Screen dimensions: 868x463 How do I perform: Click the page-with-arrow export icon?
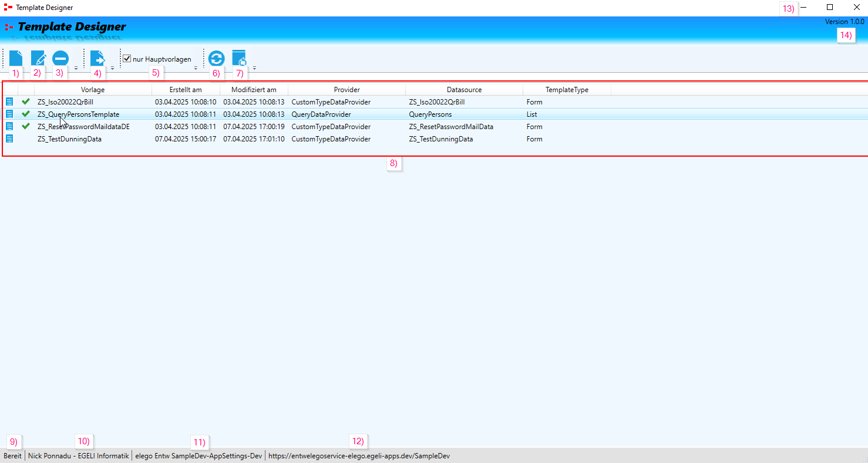click(97, 59)
